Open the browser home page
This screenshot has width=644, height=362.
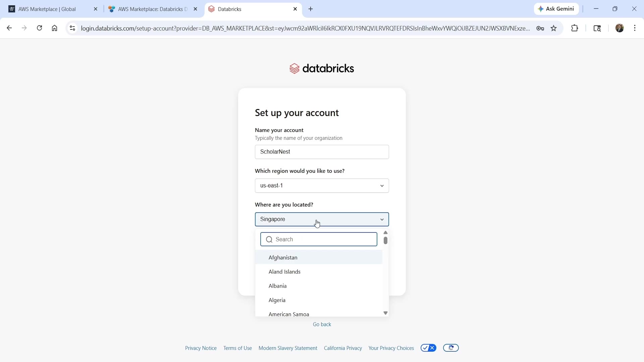click(x=55, y=28)
